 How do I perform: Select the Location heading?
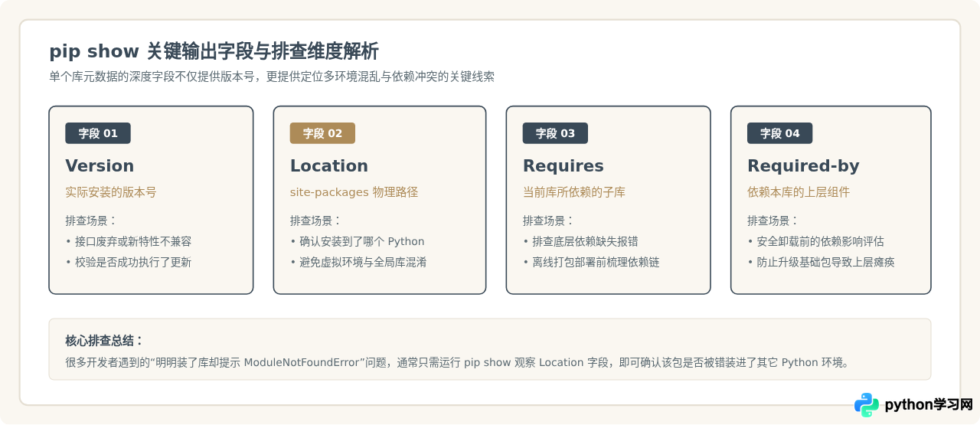click(328, 166)
